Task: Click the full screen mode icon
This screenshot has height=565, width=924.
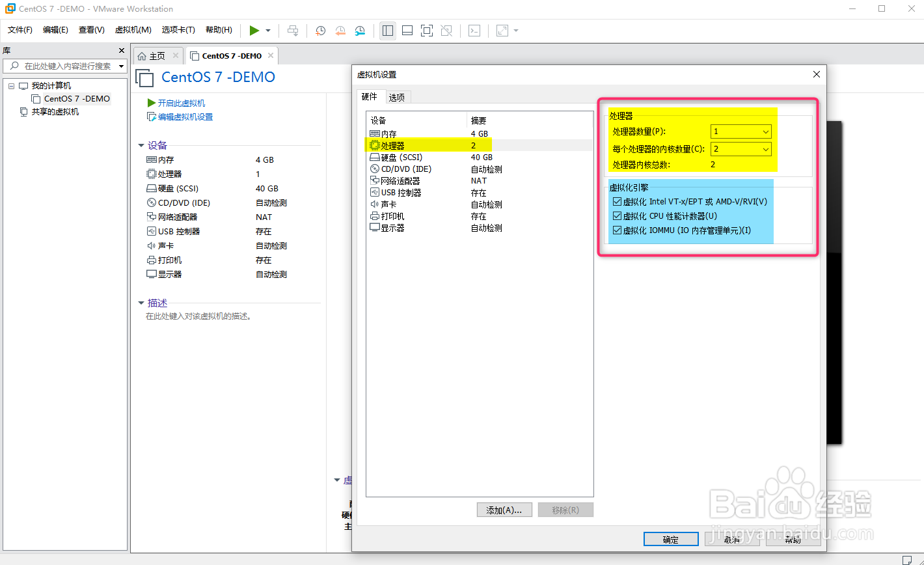Action: tap(427, 31)
